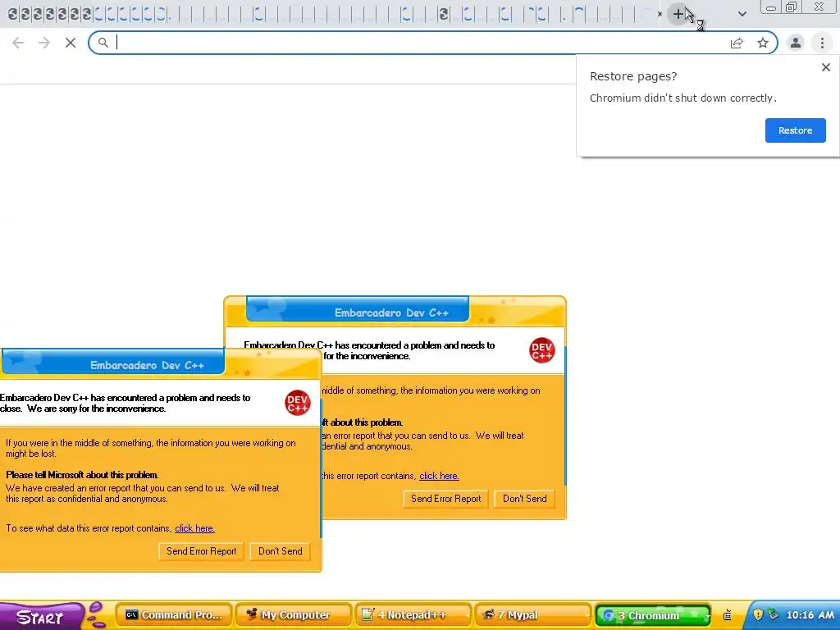The image size is (840, 630).
Task: Send Error Report in front Dev C++ dialog
Action: 202,551
